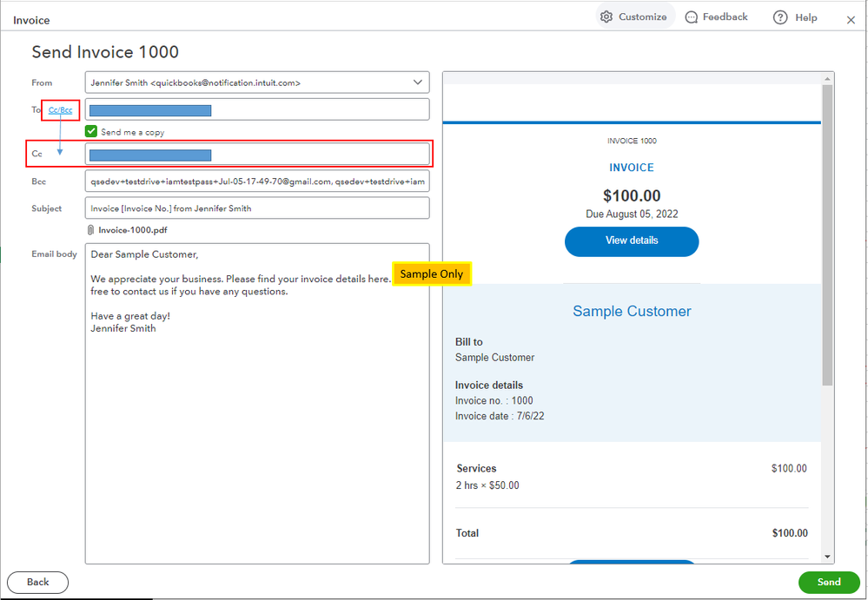Click the Bcc address field
The height and width of the screenshot is (600, 868).
(x=257, y=182)
